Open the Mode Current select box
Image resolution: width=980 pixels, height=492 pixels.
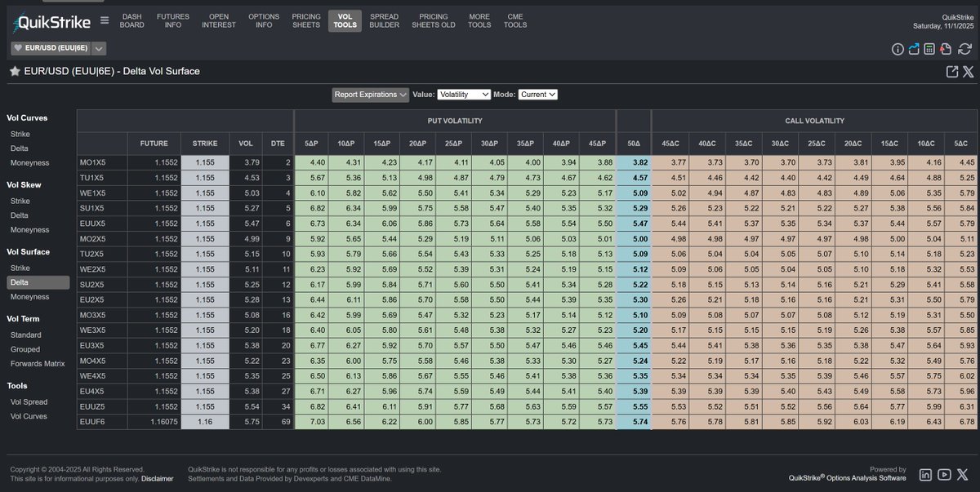coord(537,95)
